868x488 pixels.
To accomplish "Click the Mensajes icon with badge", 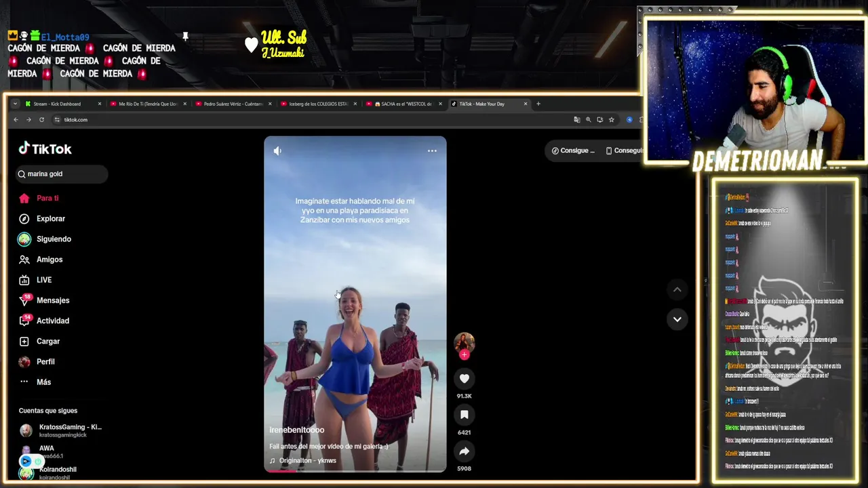I will coord(24,300).
